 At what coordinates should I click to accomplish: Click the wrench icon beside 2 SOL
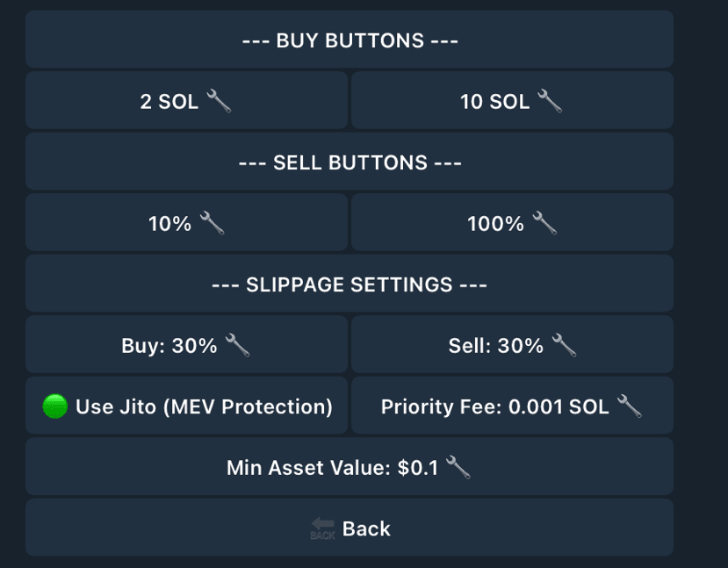pyautogui.click(x=219, y=101)
